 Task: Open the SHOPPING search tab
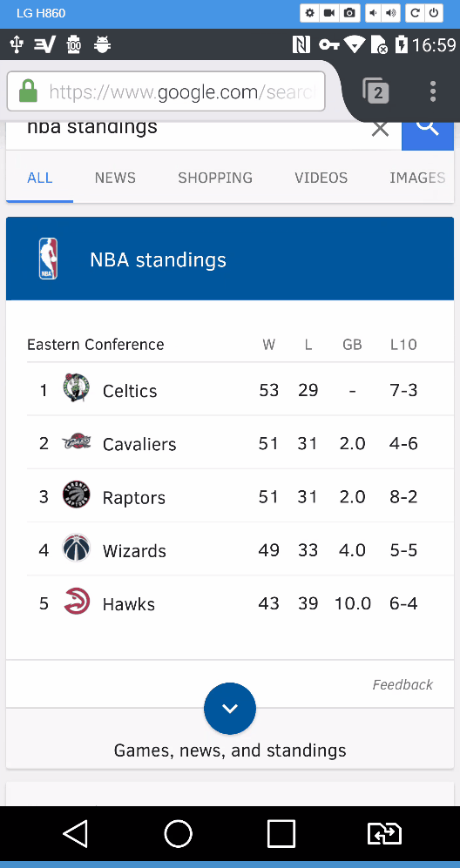[x=215, y=178]
